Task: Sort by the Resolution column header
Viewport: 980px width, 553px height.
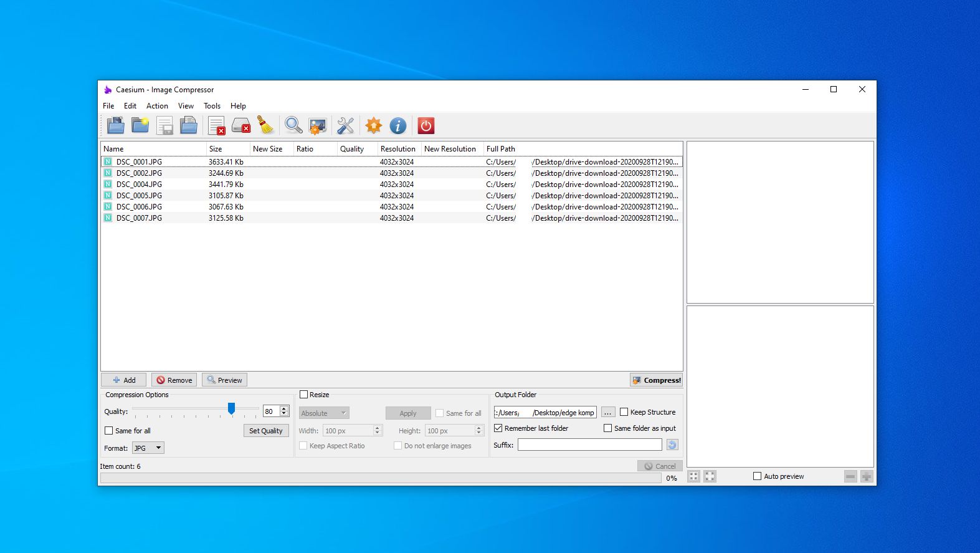Action: pos(399,149)
